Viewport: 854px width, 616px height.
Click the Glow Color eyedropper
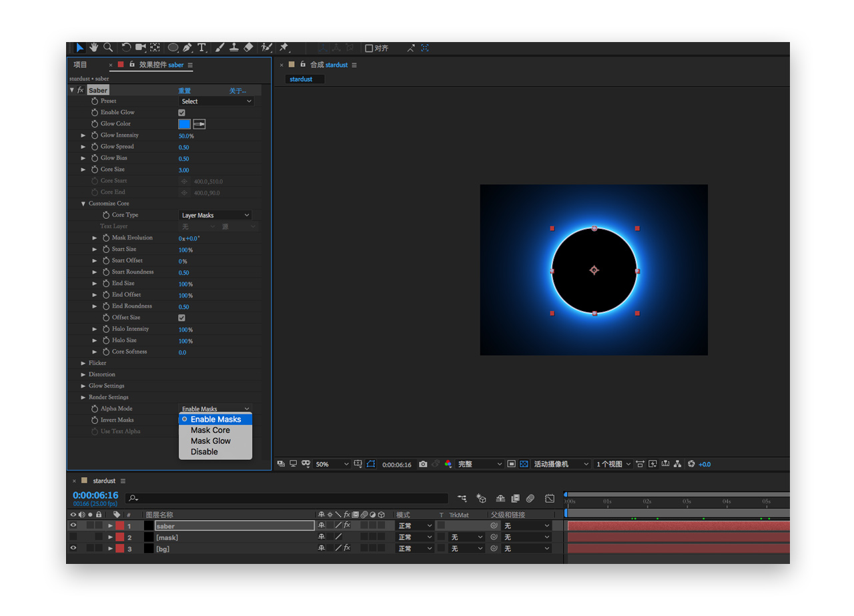click(199, 124)
